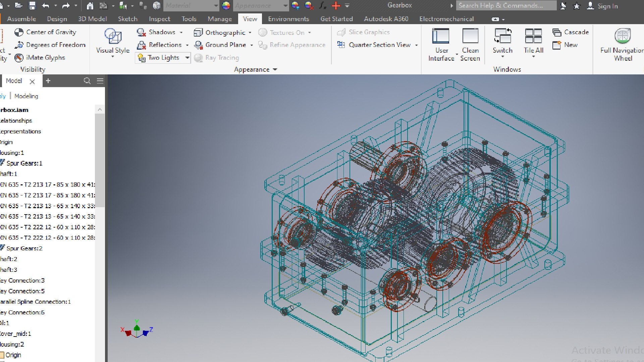Click the Appearance color wheel swatch
The width and height of the screenshot is (644, 362).
click(x=226, y=6)
